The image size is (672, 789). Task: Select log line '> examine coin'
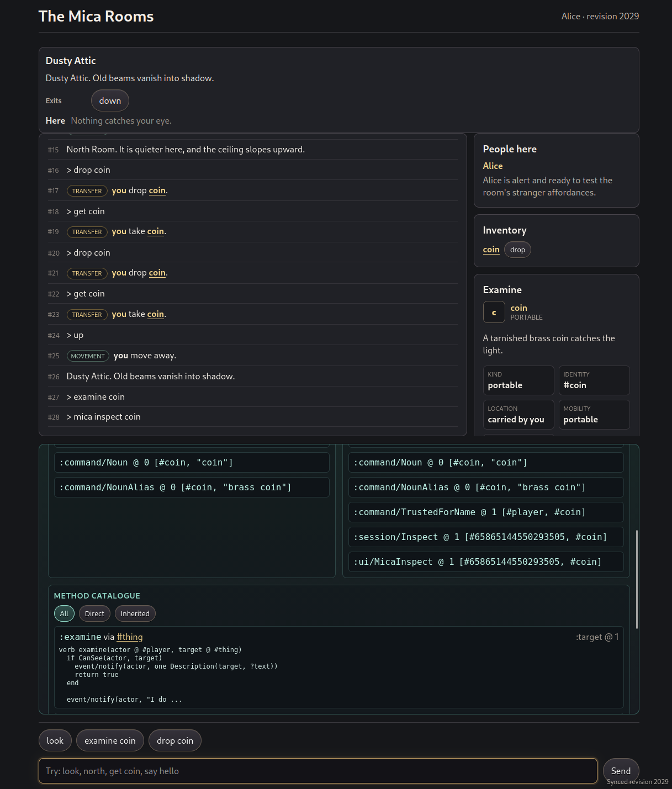click(x=96, y=397)
